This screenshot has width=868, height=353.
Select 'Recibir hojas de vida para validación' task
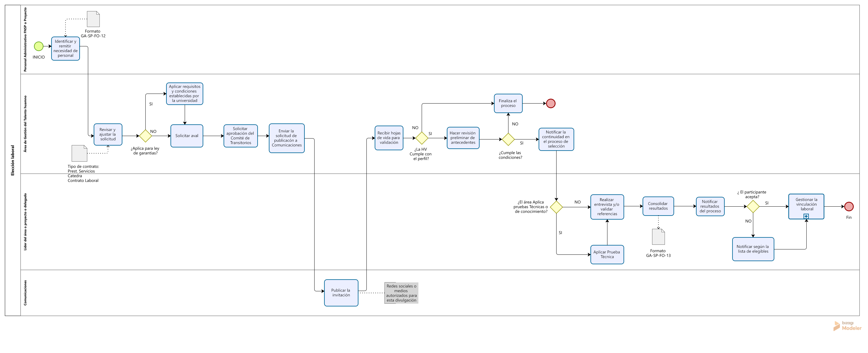tap(389, 138)
